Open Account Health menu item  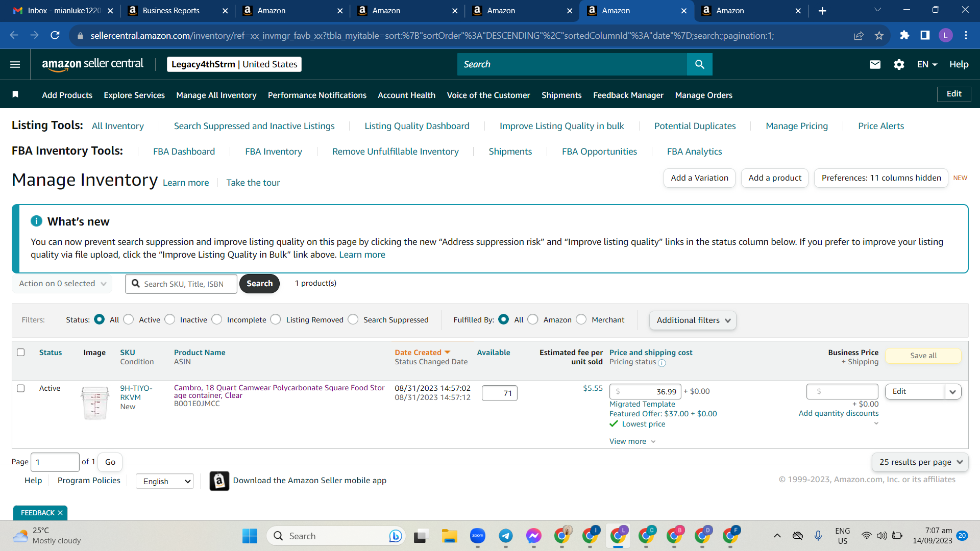tap(407, 95)
